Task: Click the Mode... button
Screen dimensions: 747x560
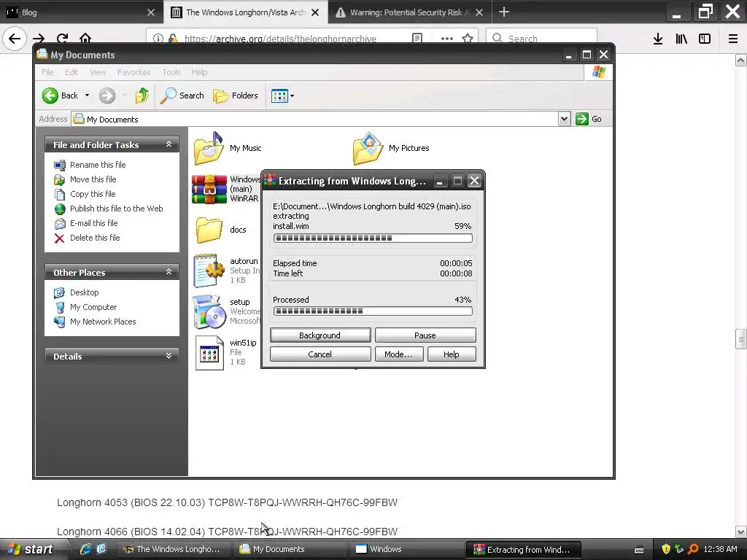Action: tap(399, 354)
